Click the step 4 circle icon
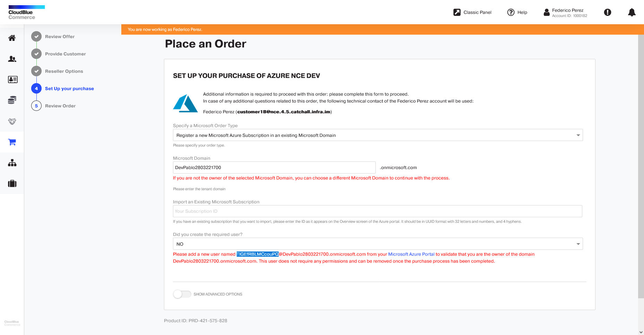This screenshot has height=335, width=644. pyautogui.click(x=36, y=88)
